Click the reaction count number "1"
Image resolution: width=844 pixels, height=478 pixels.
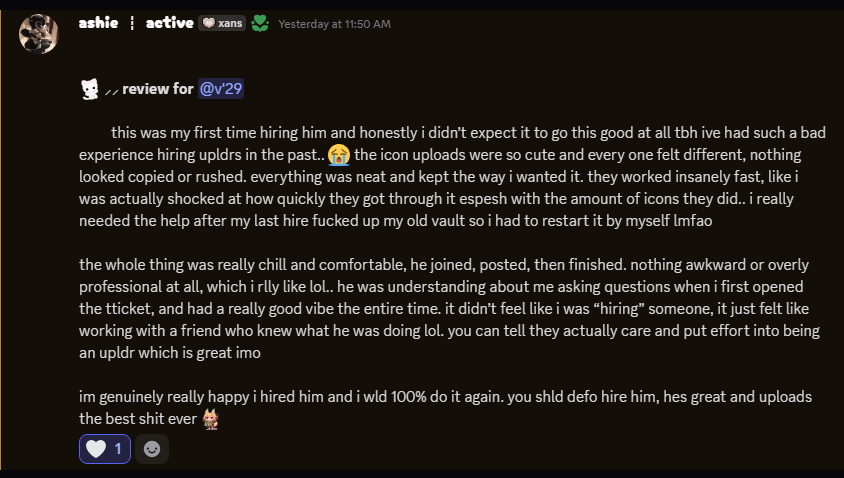click(118, 449)
